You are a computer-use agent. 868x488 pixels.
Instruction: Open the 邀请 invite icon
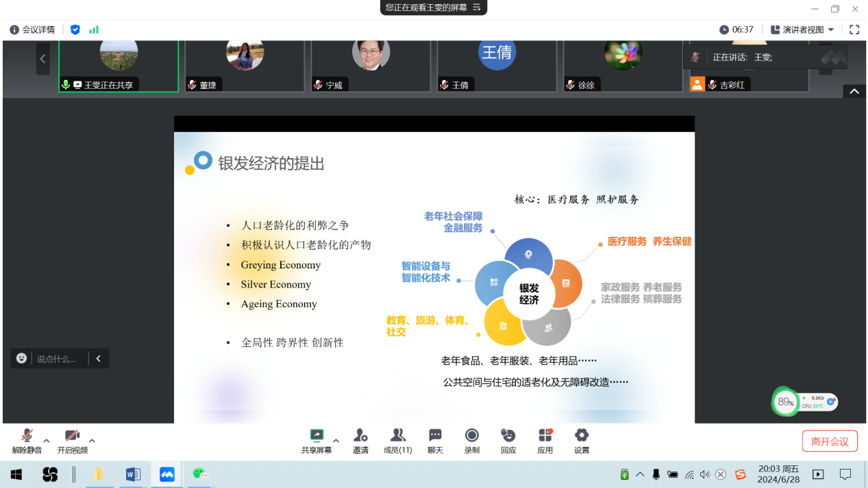point(360,436)
